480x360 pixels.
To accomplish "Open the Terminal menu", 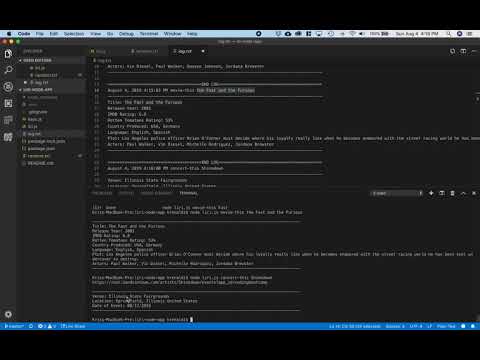I will coord(149,34).
